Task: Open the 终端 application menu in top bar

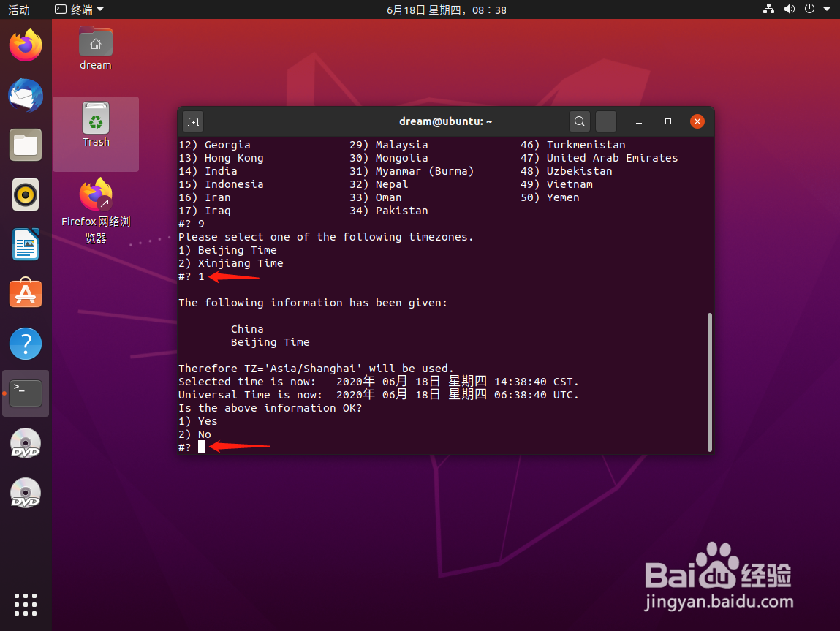Action: click(79, 10)
